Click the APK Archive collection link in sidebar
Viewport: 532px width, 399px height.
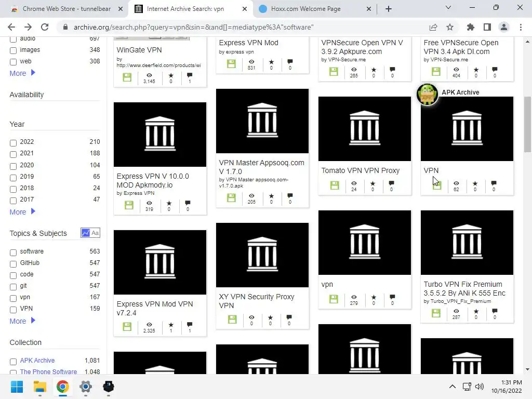[x=37, y=361]
